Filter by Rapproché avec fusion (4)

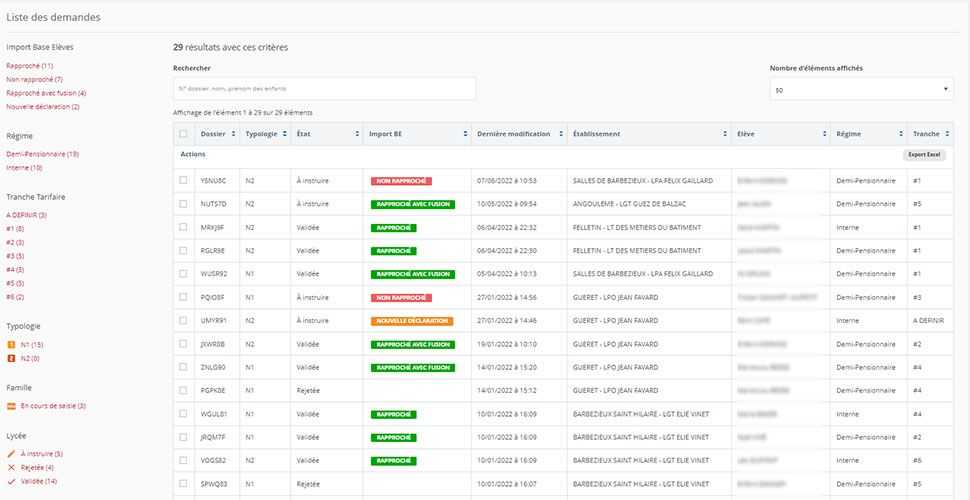click(46, 93)
